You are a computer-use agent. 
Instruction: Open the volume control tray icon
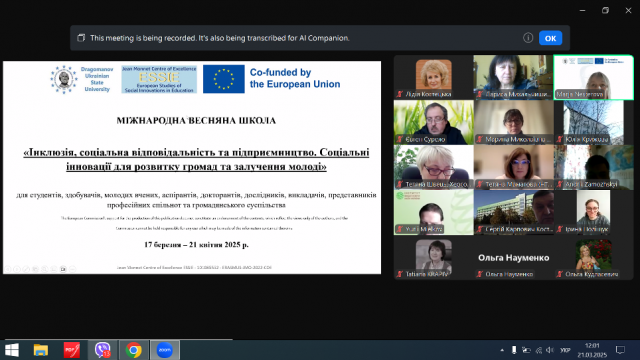point(550,350)
